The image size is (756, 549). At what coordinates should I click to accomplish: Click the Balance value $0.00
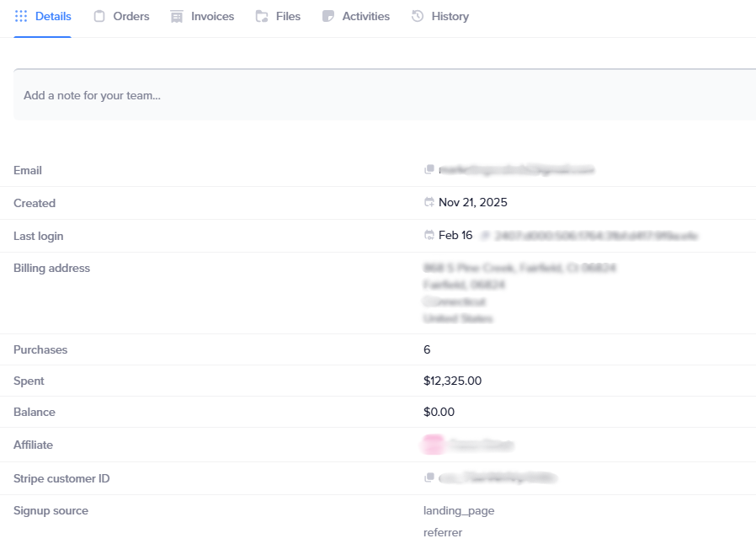coord(439,413)
